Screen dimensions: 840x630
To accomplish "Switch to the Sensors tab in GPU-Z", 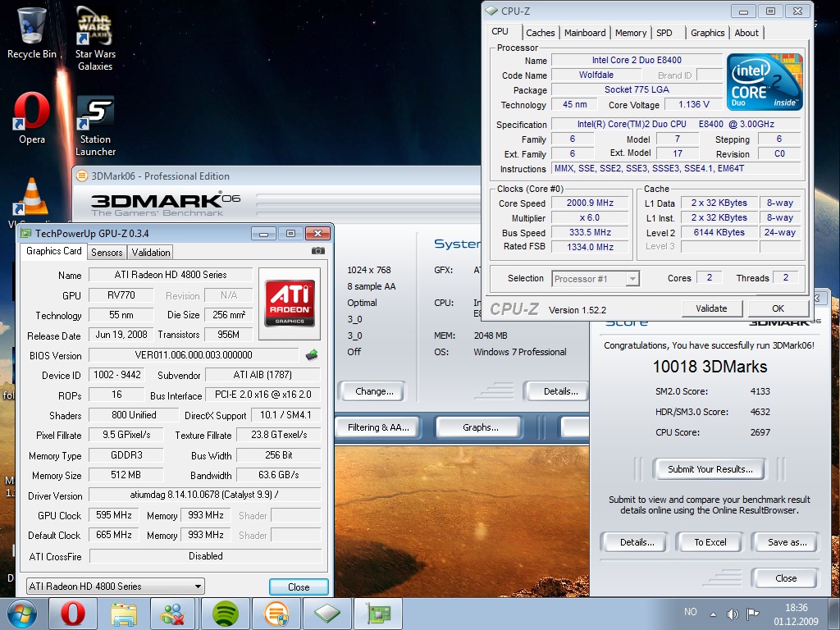I will [x=107, y=253].
